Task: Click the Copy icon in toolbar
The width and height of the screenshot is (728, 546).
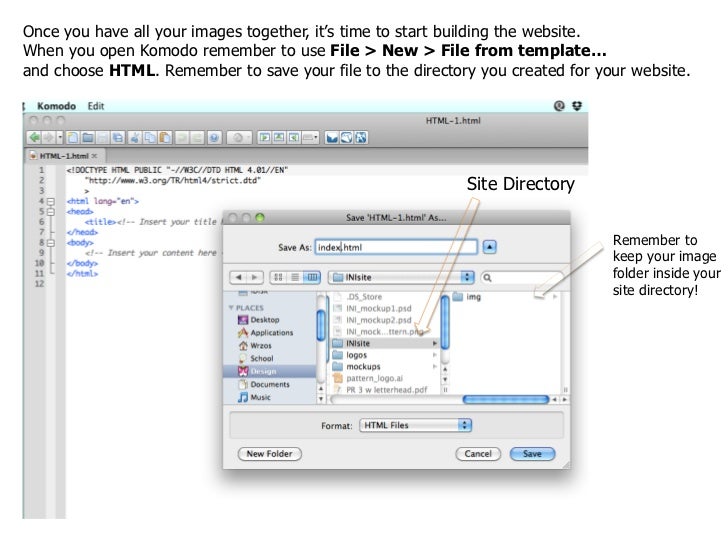Action: click(x=150, y=137)
